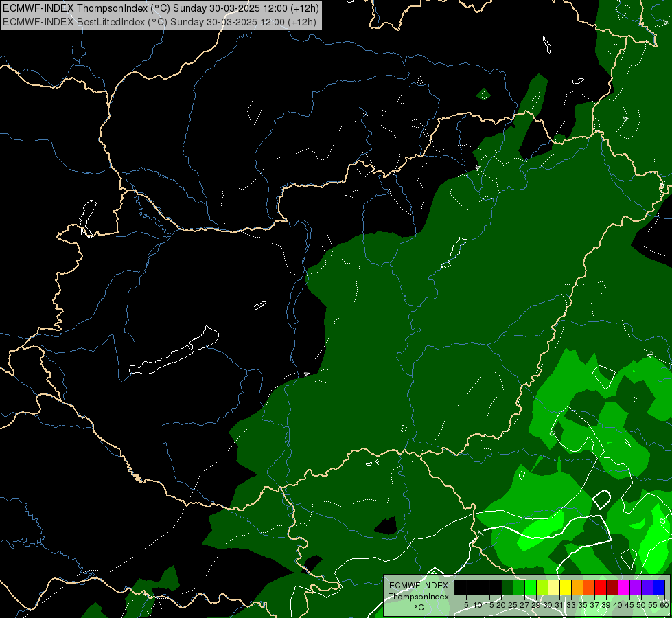Select the bright red 37–39 legend swatch
The image size is (672, 618).
(x=601, y=587)
